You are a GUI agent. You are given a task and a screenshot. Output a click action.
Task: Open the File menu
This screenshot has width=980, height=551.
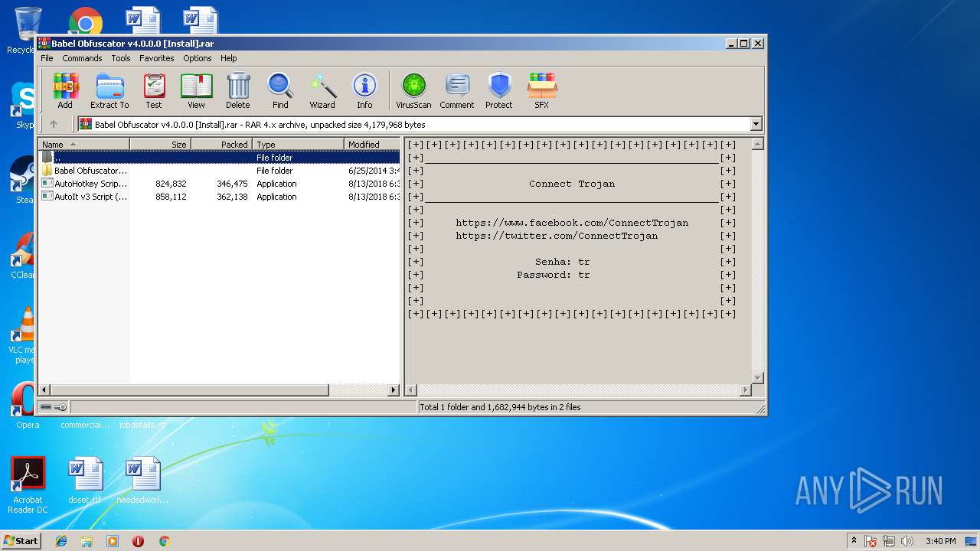47,58
